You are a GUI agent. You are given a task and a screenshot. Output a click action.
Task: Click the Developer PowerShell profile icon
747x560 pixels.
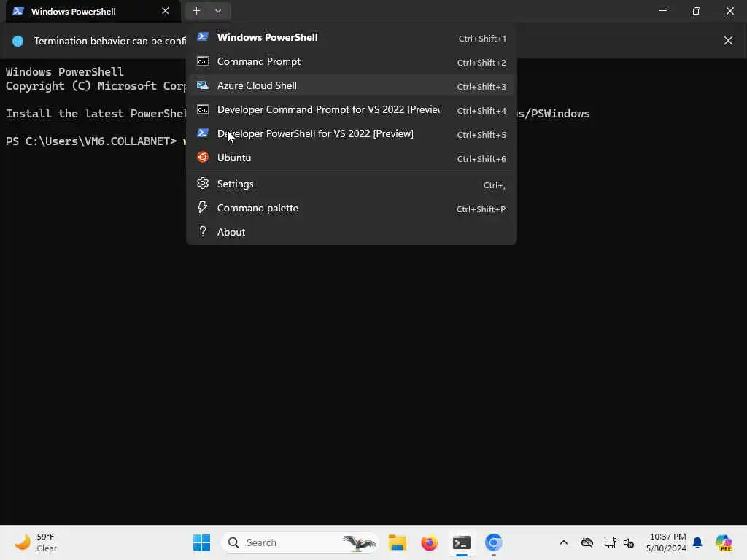point(203,133)
